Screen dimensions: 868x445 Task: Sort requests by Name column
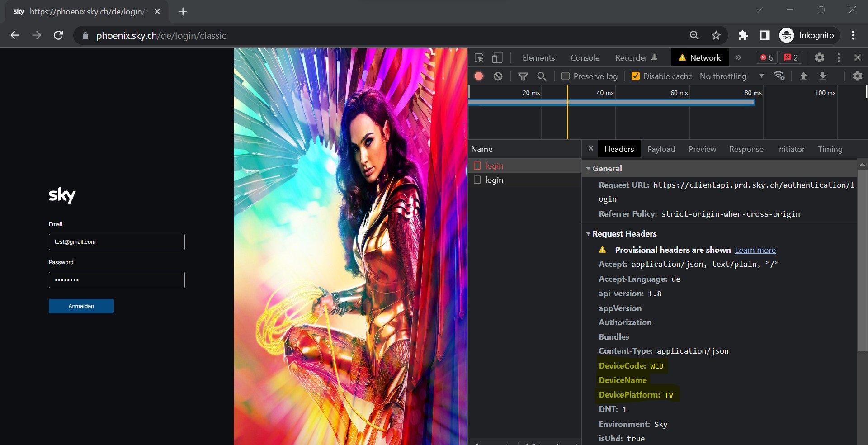pos(524,149)
